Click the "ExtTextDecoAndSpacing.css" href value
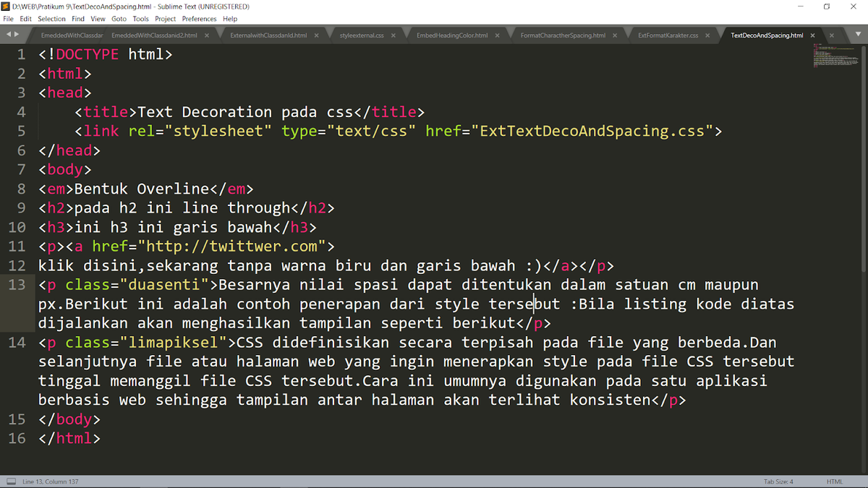The width and height of the screenshot is (868, 488). click(x=592, y=131)
